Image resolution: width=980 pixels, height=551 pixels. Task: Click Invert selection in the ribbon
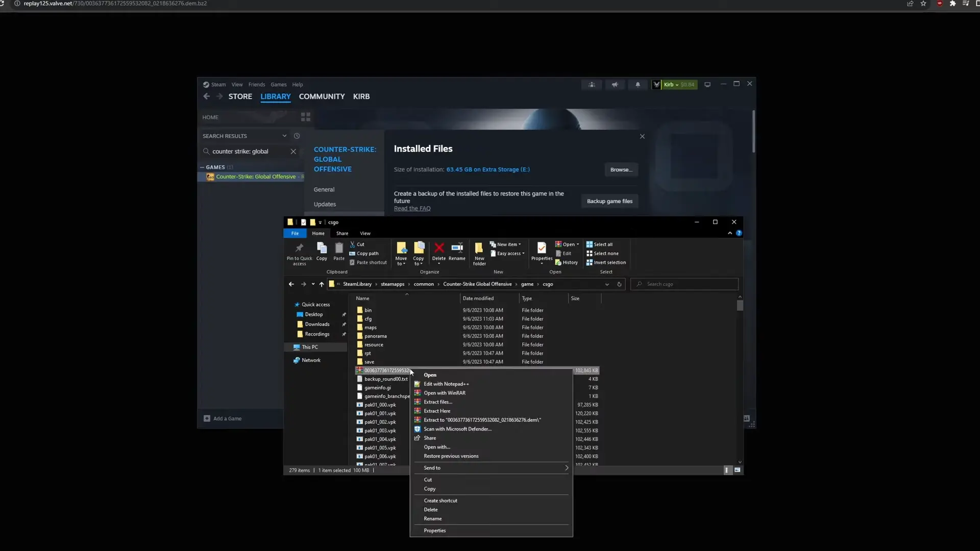(x=606, y=263)
